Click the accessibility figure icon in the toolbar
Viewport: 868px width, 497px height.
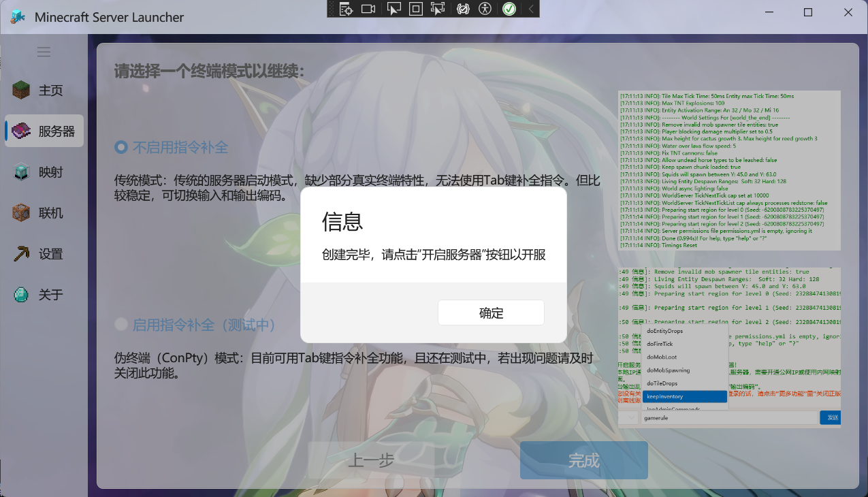(x=485, y=10)
